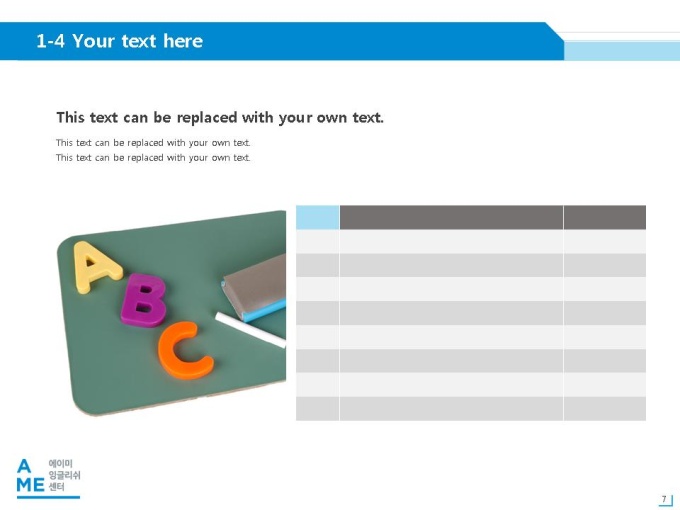
Task: Click the last row's right cell in table
Action: click(x=605, y=409)
